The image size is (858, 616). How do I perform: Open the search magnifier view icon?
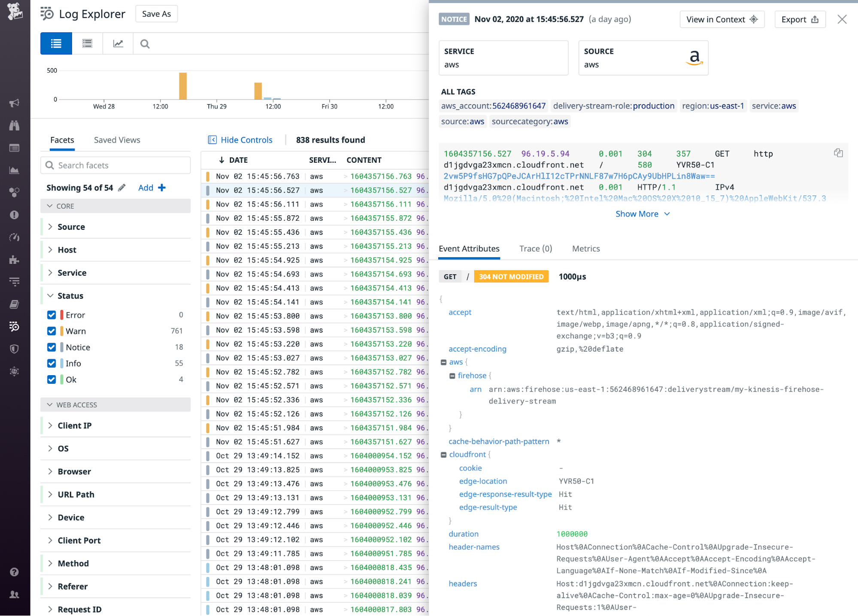tap(145, 43)
